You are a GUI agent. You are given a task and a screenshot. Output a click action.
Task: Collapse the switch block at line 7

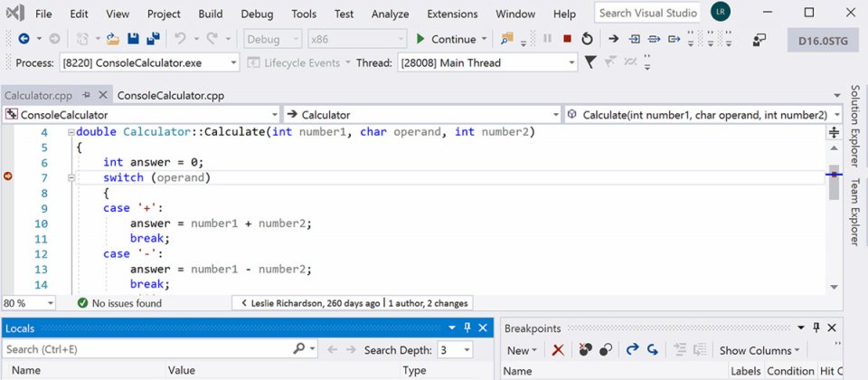71,178
